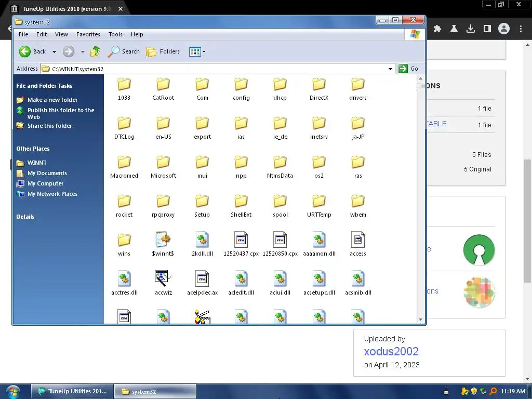
Task: Open the browser extensions puzzle icon
Action: [x=437, y=29]
